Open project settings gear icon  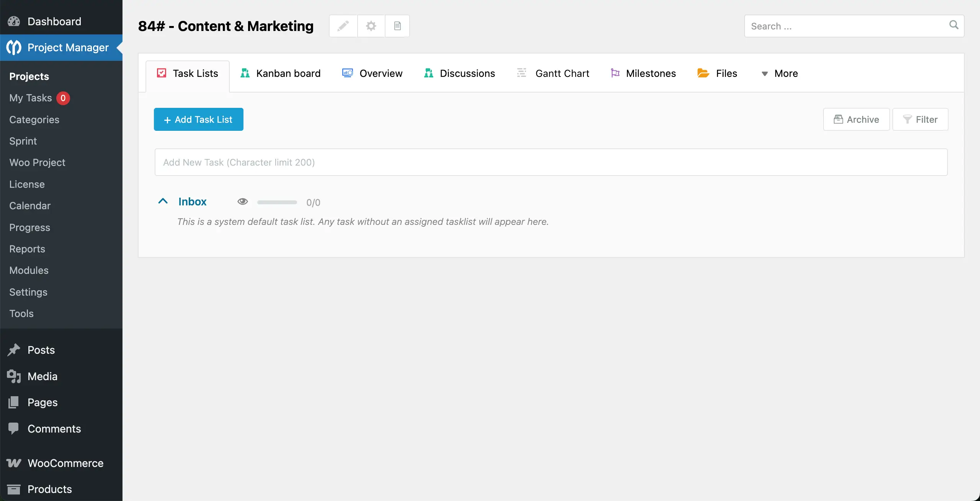(370, 26)
